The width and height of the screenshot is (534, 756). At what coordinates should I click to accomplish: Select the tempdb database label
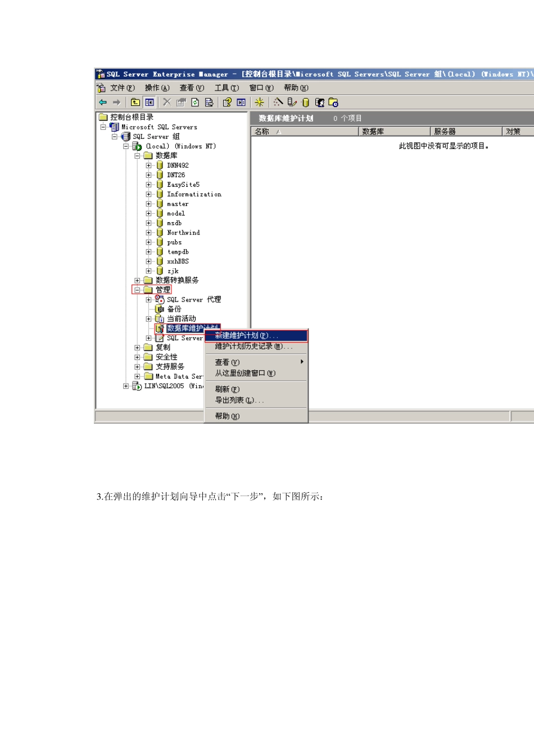pyautogui.click(x=178, y=252)
